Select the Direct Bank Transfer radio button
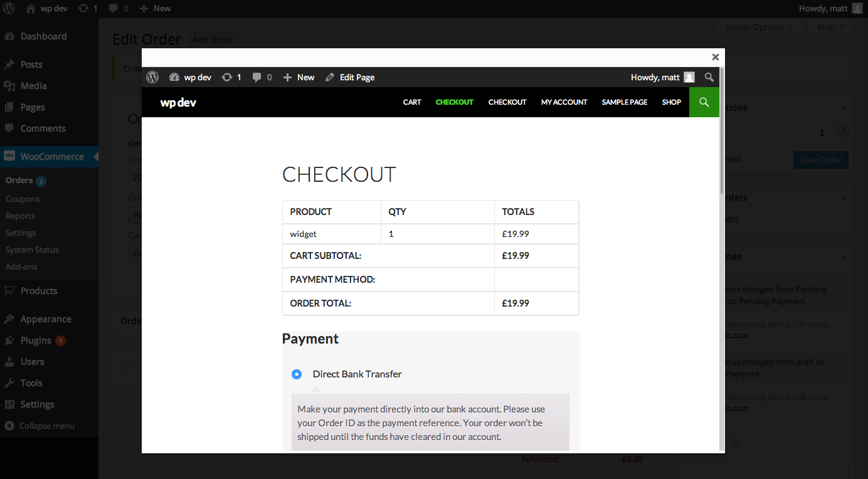The image size is (868, 479). click(297, 374)
